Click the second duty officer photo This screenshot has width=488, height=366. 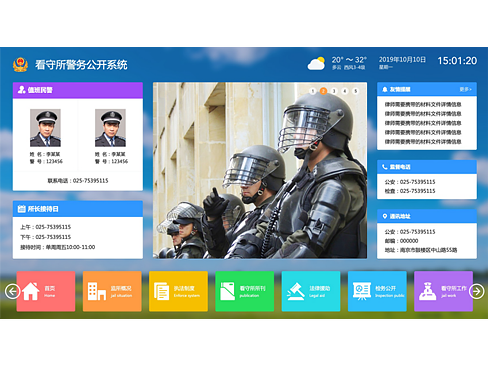point(110,128)
